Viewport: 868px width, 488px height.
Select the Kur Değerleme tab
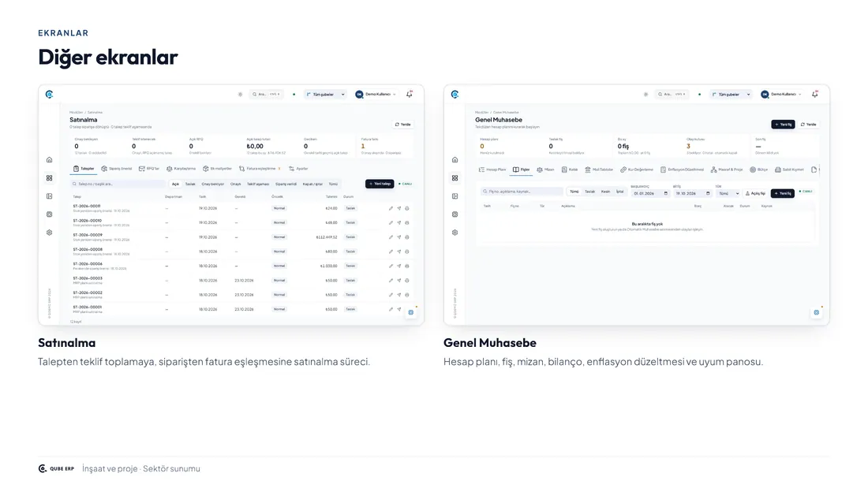tap(637, 169)
